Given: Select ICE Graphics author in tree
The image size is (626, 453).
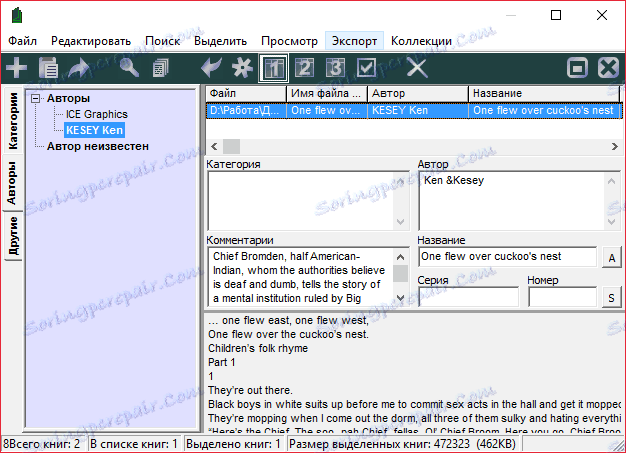Looking at the screenshot, I should pyautogui.click(x=97, y=114).
